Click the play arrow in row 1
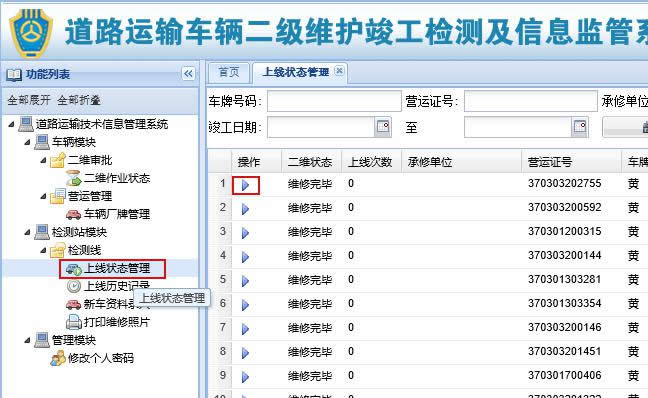The width and height of the screenshot is (648, 398). tap(245, 185)
